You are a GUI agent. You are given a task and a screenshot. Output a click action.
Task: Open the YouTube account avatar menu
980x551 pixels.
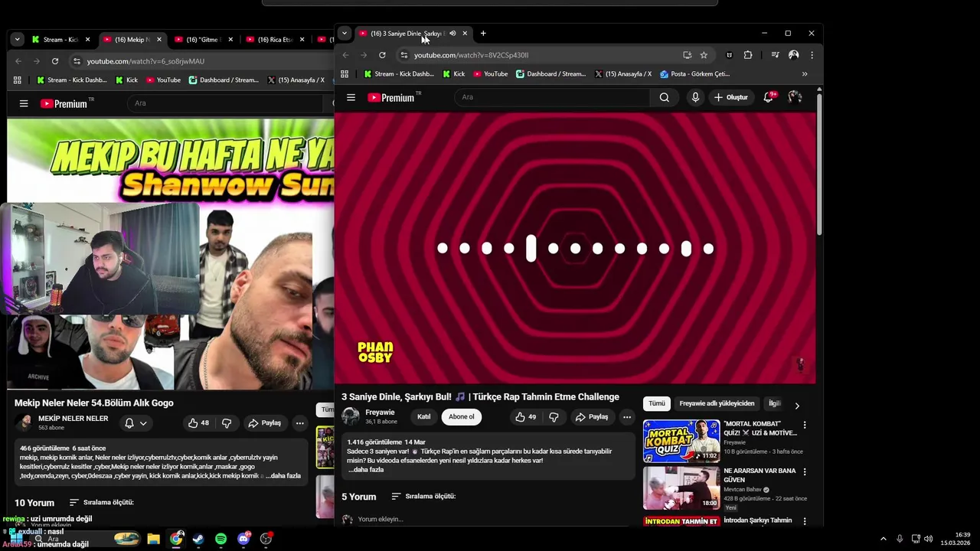pos(795,97)
